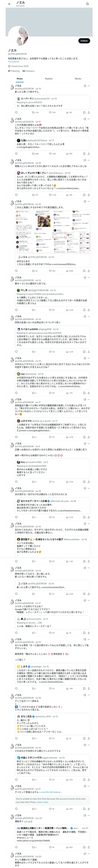Image resolution: width=98 pixels, height=868 pixels.
Task: Click the Grok icon on the first post
Action: click(x=84, y=86)
